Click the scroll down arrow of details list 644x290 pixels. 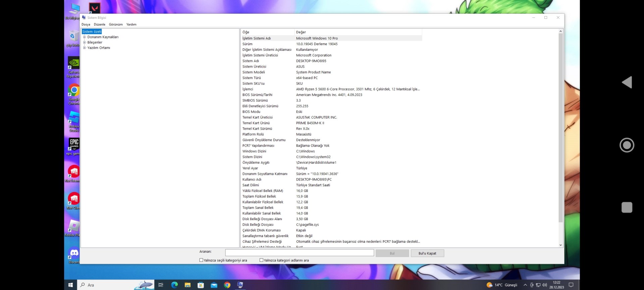560,245
